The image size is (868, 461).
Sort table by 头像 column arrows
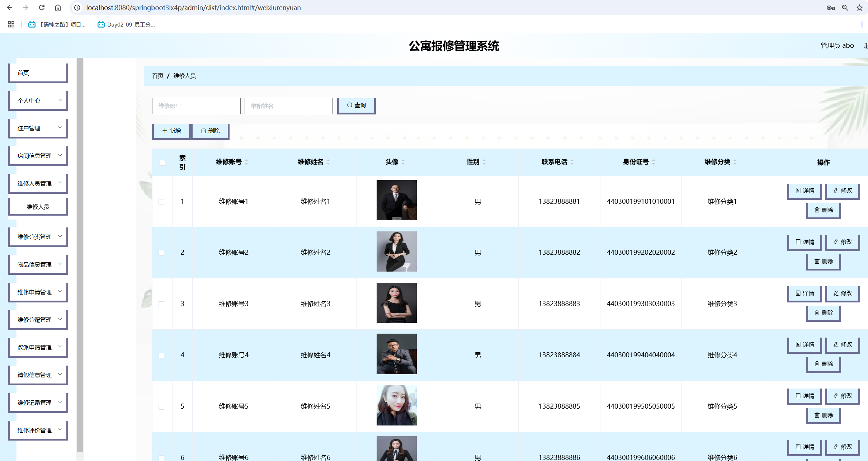point(403,162)
